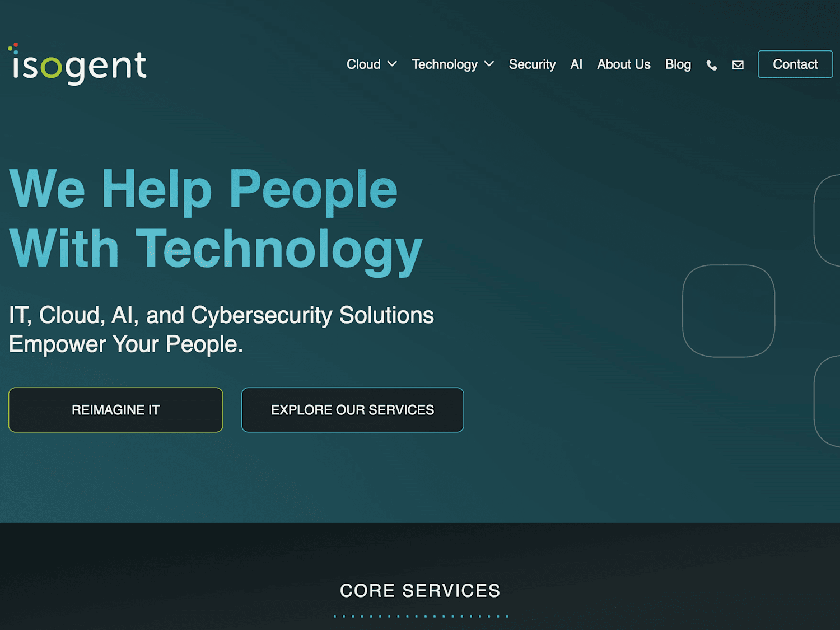Viewport: 840px width, 630px height.
Task: Go to the Security page
Action: click(532, 64)
